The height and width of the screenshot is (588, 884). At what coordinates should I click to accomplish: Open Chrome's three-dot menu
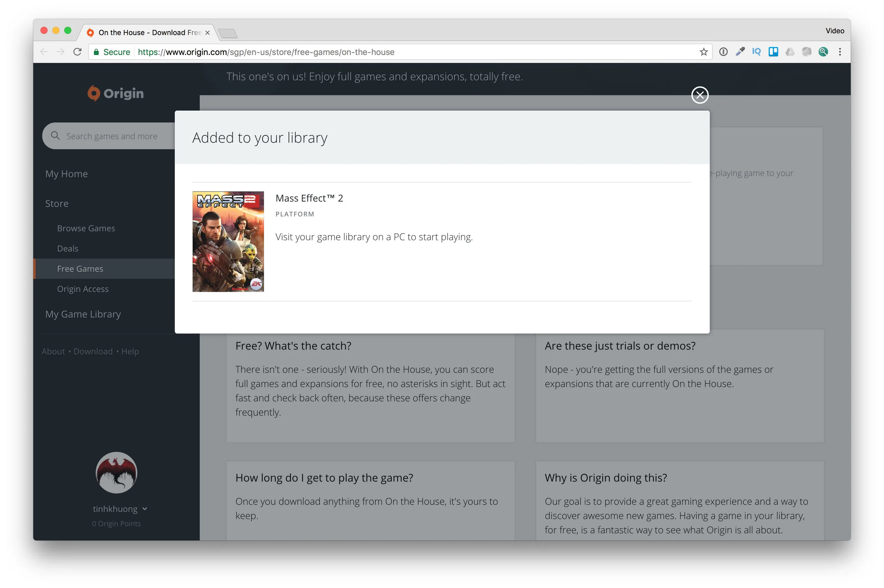coord(840,52)
